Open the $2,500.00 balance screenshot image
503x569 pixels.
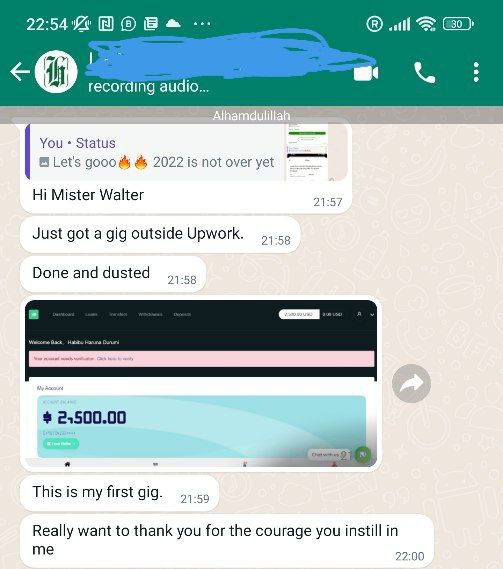coord(201,383)
